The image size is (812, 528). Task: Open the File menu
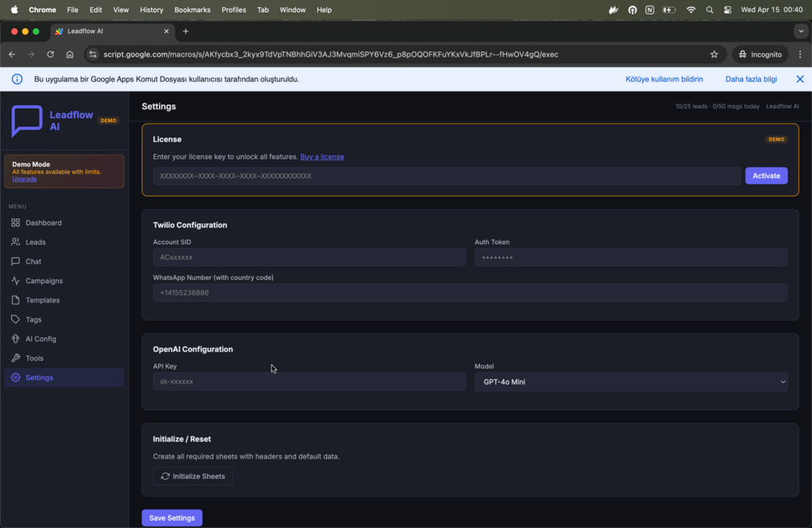73,10
